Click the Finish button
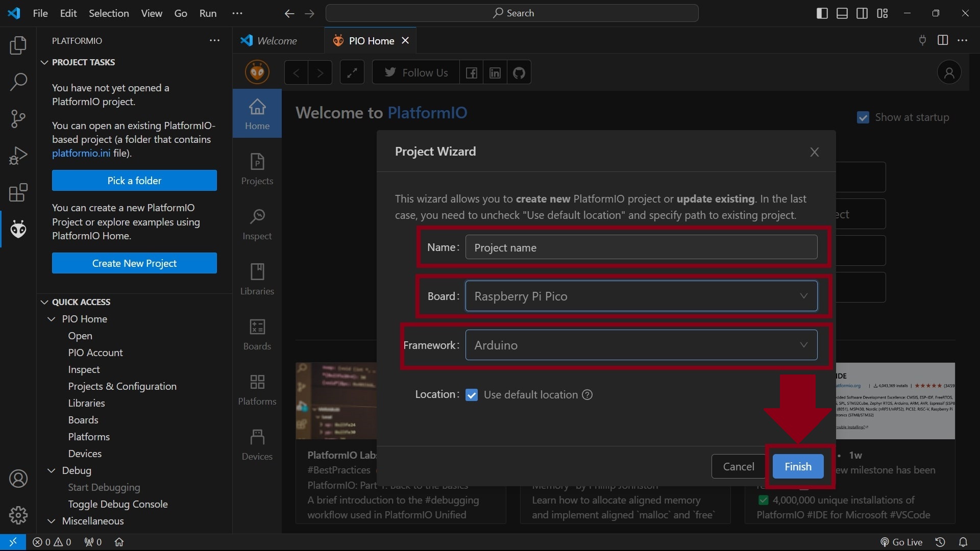The image size is (980, 551). tap(798, 466)
